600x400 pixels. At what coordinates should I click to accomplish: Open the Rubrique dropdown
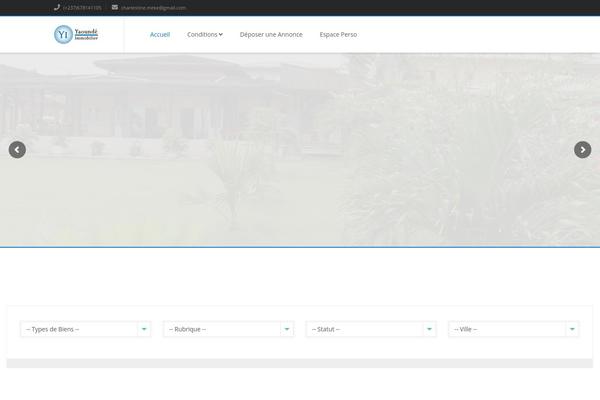(x=228, y=329)
